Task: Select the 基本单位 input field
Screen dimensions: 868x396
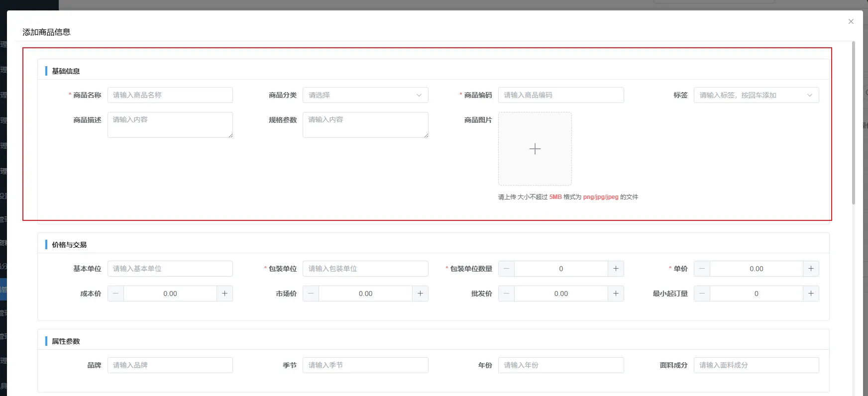Action: pos(170,269)
